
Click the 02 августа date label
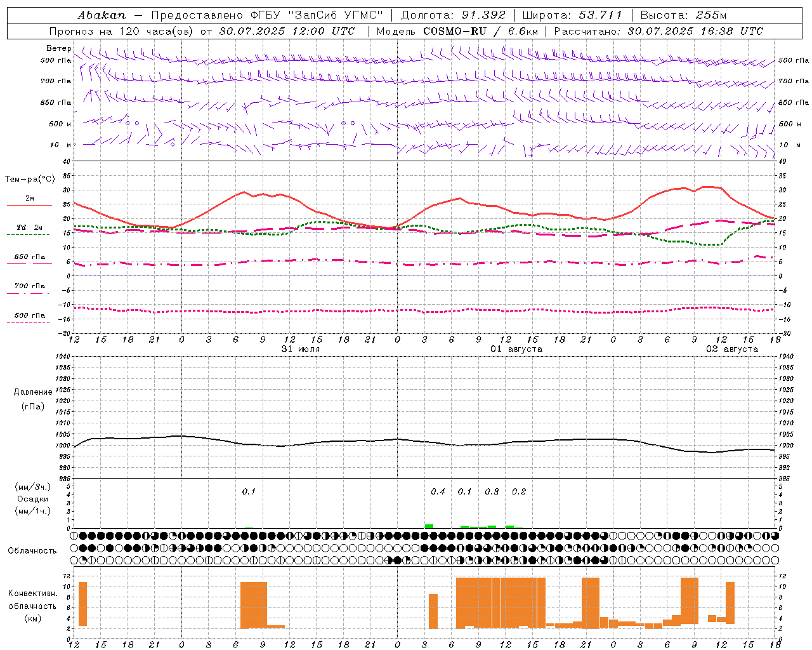tap(732, 349)
